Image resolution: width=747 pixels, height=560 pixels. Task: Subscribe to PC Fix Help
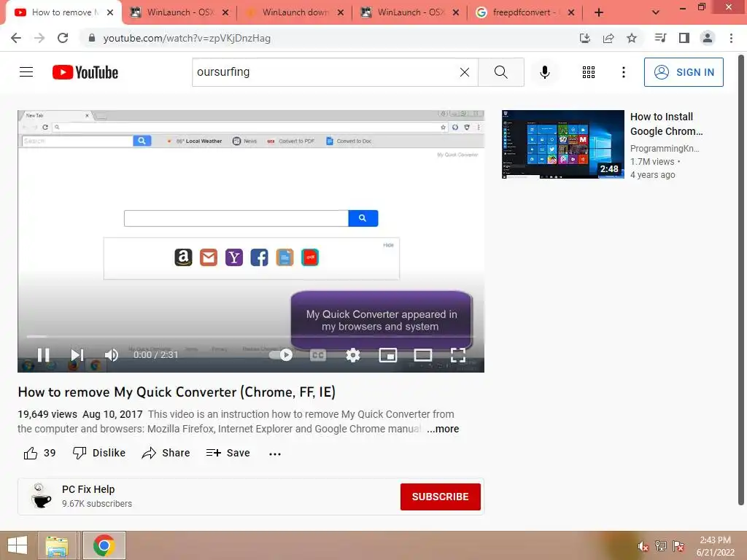[440, 497]
